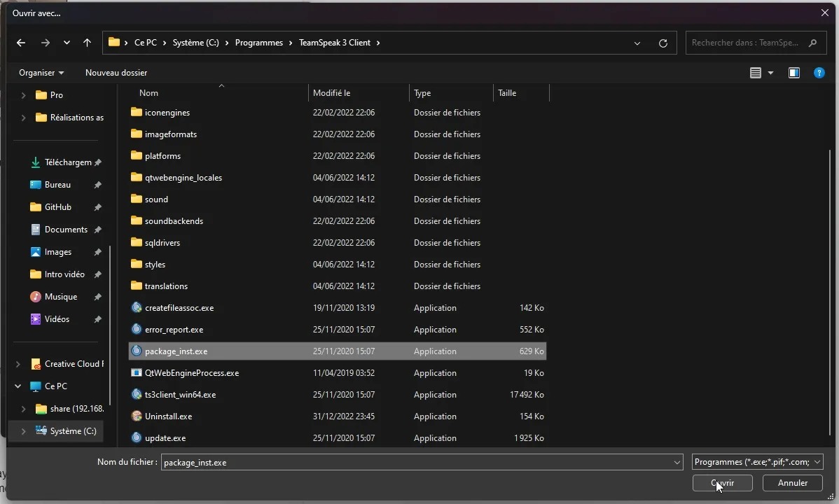Select QtWebEngineProcess.exe in the list
839x504 pixels.
[191, 373]
